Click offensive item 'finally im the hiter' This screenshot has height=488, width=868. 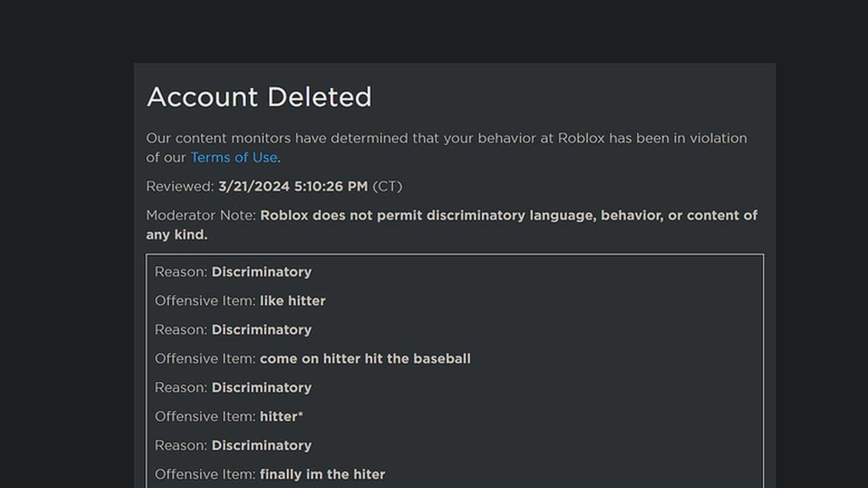pos(322,474)
